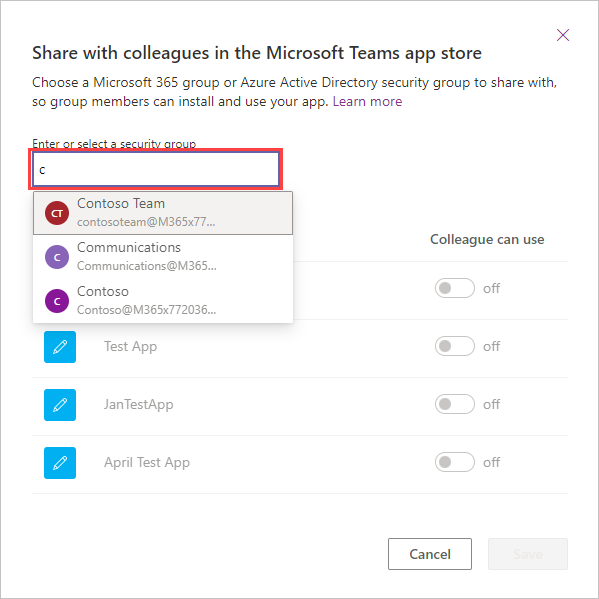This screenshot has height=599, width=599.
Task: Pick the Contoso group suggestion
Action: (x=163, y=301)
